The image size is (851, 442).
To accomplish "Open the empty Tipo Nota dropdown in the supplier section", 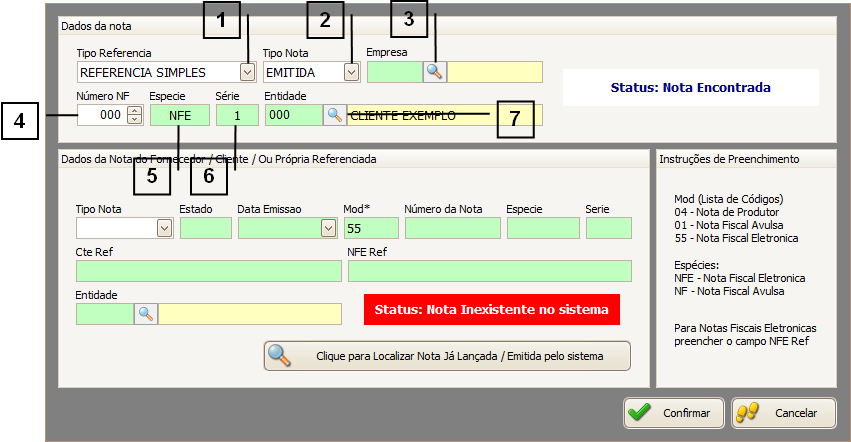I will pos(164,228).
